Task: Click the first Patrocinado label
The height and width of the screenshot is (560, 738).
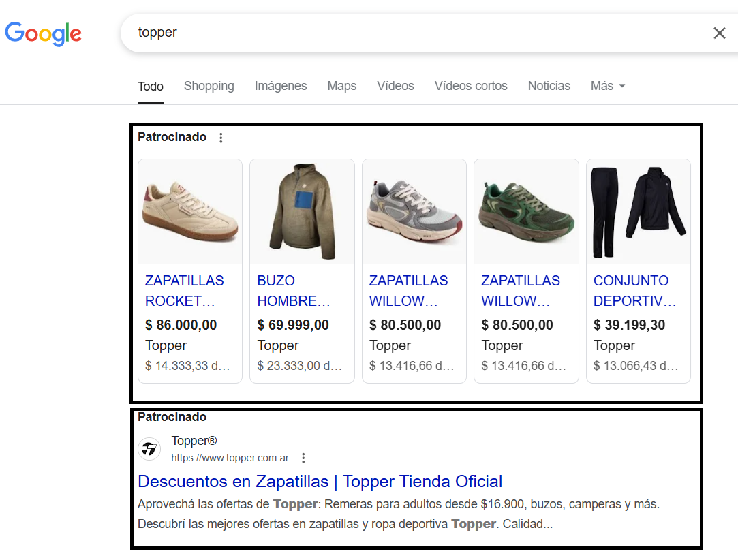Action: (172, 137)
